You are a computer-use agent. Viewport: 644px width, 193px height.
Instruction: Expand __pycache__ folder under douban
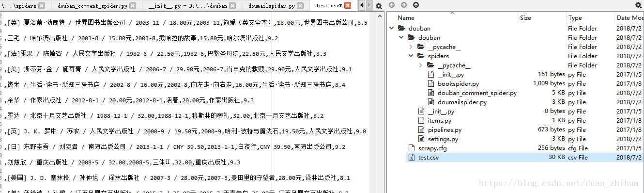[411, 47]
